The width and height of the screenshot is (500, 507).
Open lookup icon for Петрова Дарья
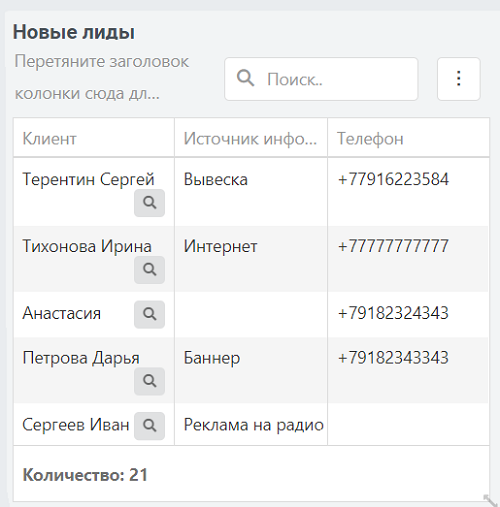pos(149,381)
